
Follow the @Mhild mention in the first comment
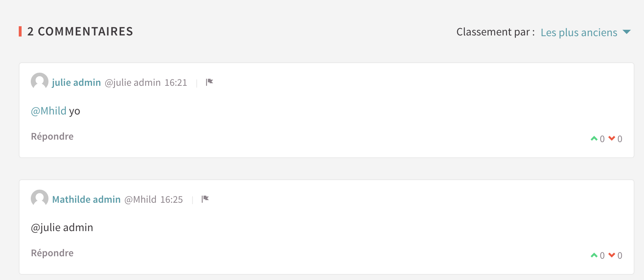49,111
